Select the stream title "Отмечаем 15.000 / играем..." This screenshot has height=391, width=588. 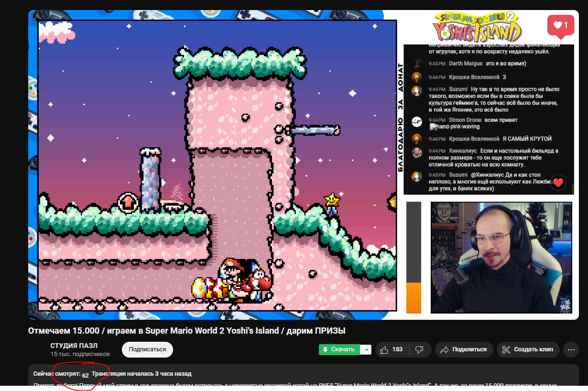[x=187, y=331]
